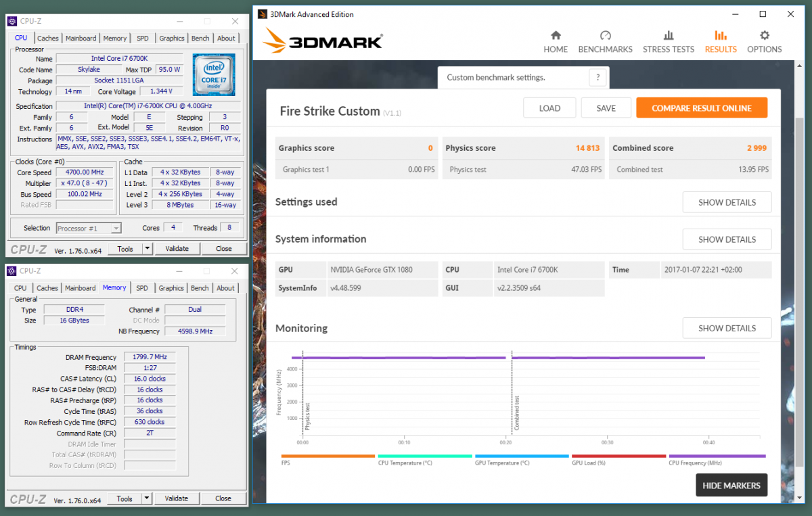Click the Physics score value 14 813

pyautogui.click(x=588, y=148)
